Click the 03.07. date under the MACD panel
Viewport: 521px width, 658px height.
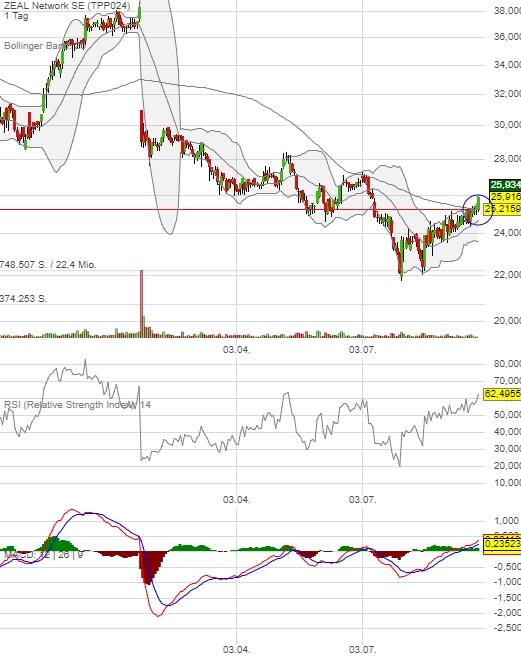(362, 650)
